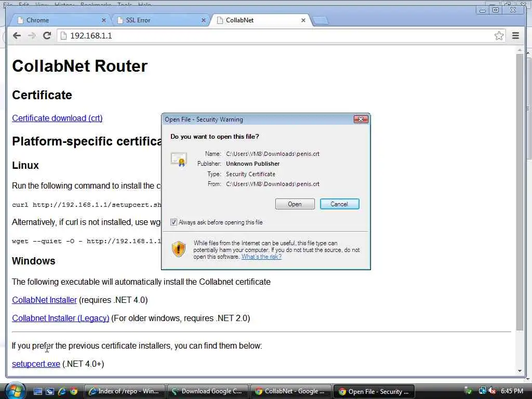Open the Chrome hamburger menu
Viewport: 532px width, 399px height.
point(515,36)
